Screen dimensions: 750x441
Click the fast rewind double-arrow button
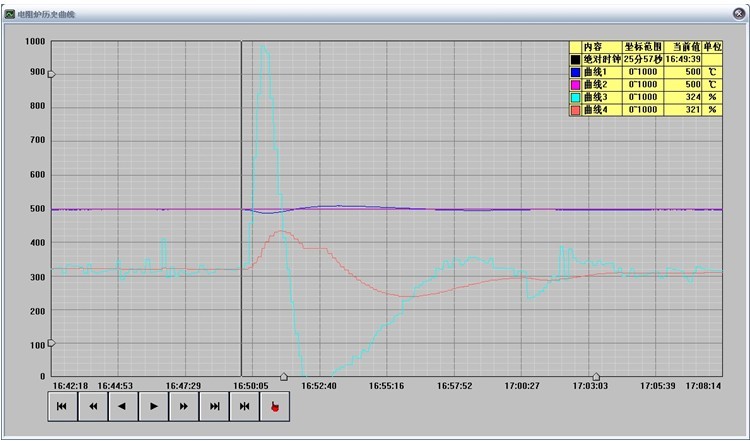pyautogui.click(x=92, y=406)
